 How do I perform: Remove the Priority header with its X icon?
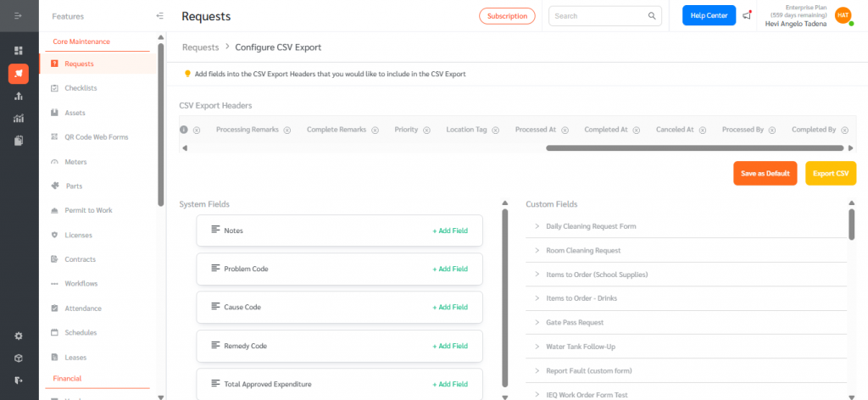(426, 131)
